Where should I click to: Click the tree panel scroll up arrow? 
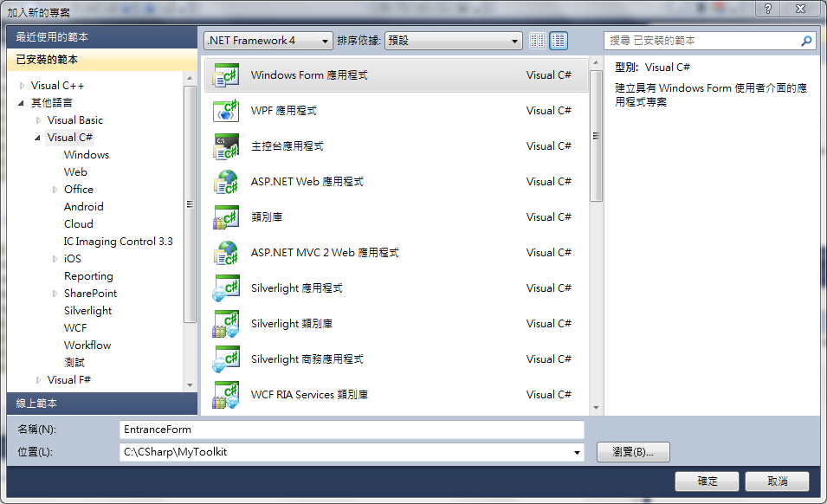tap(190, 78)
